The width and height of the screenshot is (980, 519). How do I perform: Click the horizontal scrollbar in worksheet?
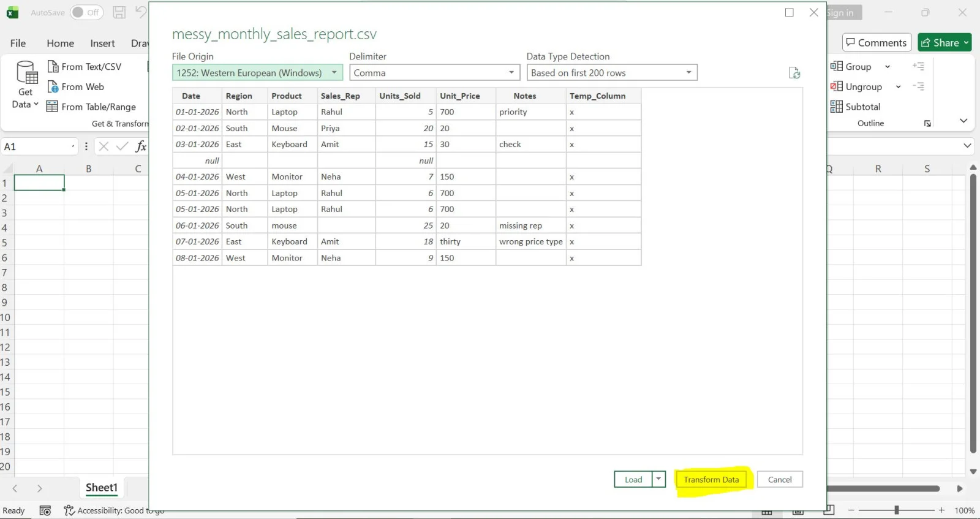[x=883, y=488]
